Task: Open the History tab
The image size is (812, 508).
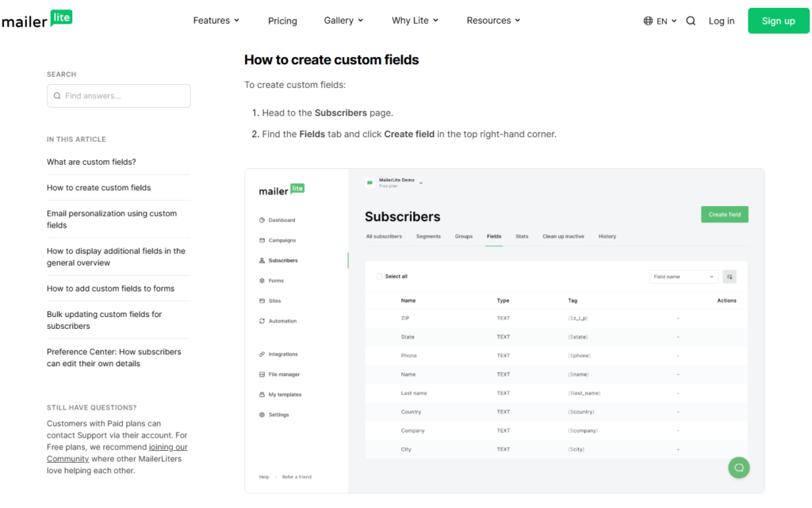Action: click(607, 236)
